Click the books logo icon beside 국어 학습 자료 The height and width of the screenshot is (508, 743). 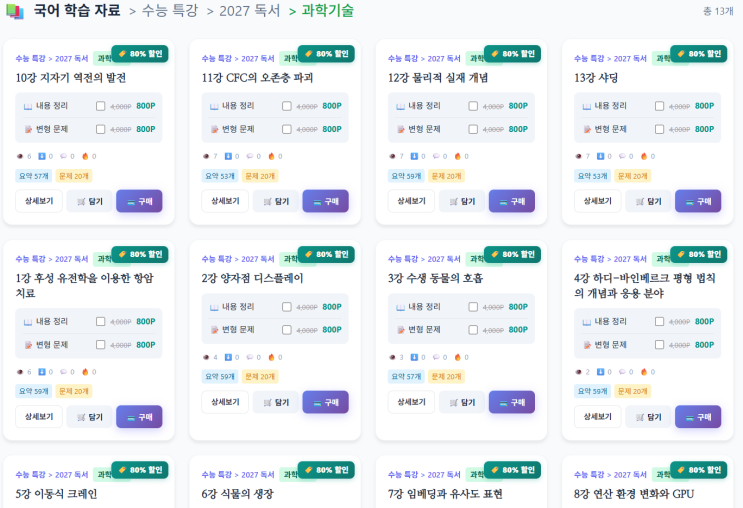[15, 11]
